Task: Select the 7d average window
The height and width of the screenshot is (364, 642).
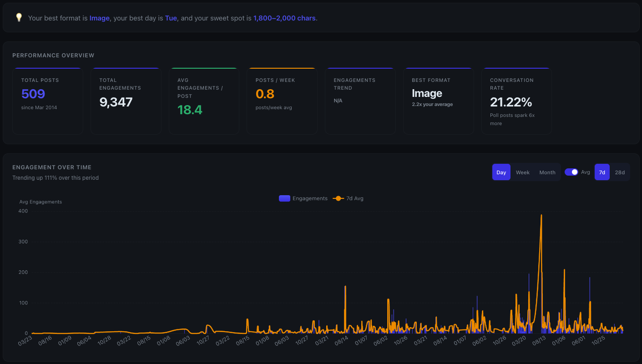Action: coord(602,172)
